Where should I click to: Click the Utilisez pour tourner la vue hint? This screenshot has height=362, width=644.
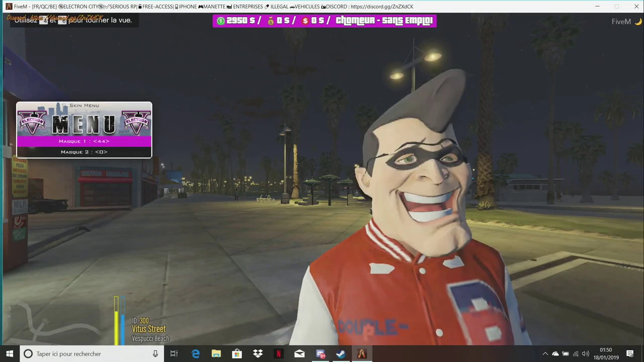73,21
